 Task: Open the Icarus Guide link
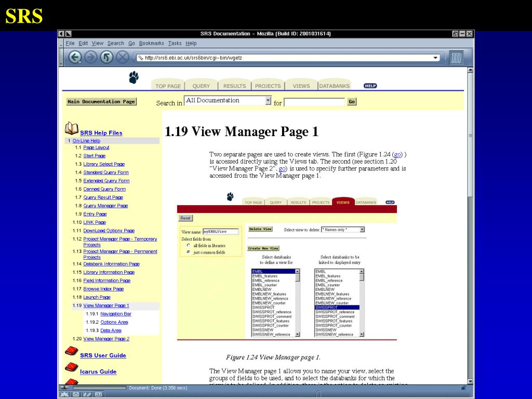(x=98, y=371)
